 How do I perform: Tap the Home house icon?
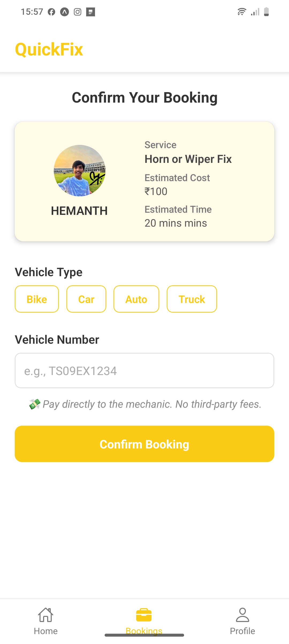(46, 615)
